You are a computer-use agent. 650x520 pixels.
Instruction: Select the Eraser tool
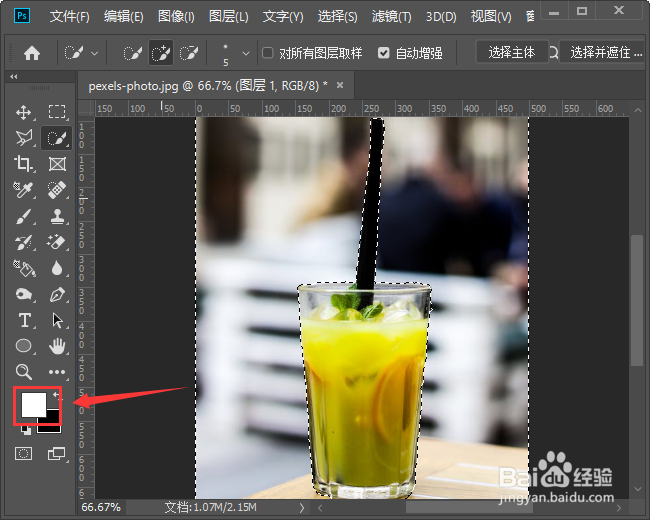click(x=57, y=243)
